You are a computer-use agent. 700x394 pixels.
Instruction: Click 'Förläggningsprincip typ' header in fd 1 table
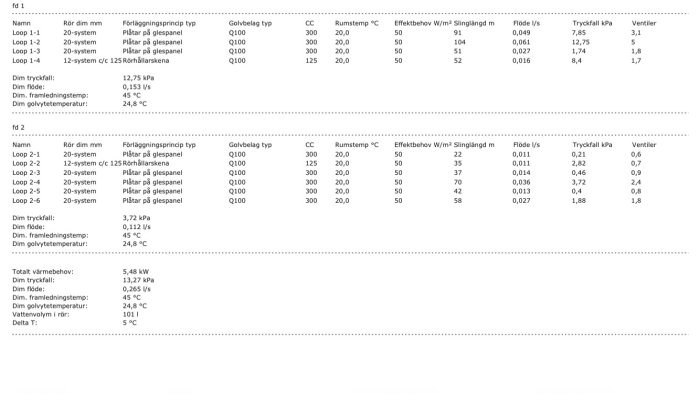[x=159, y=23]
